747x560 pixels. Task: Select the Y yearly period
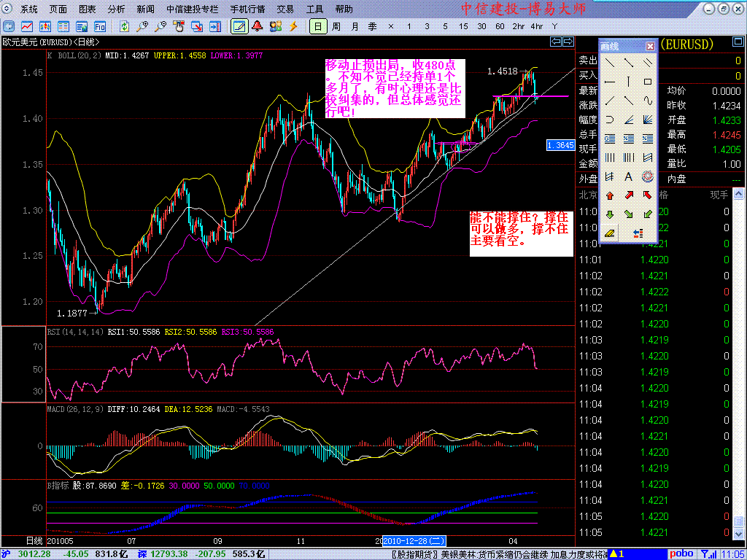click(554, 26)
